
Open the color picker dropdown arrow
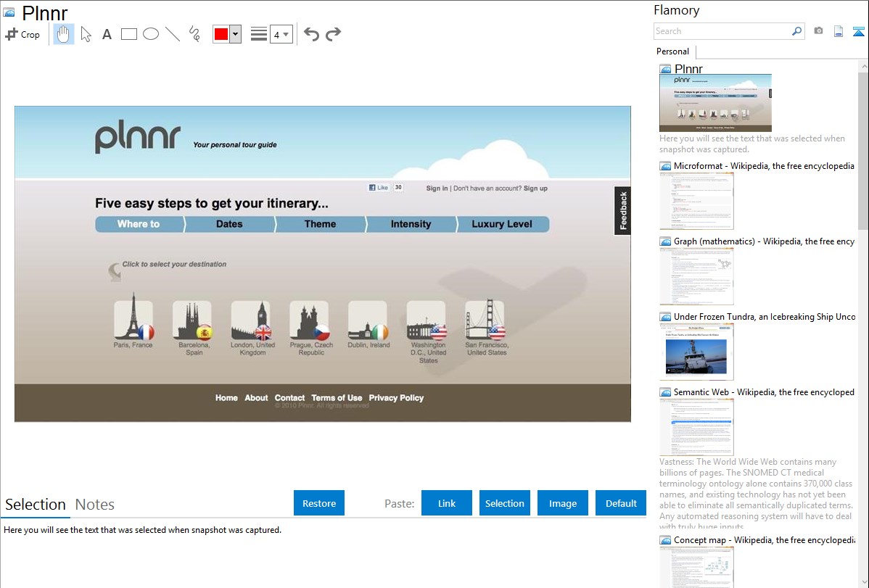[235, 34]
